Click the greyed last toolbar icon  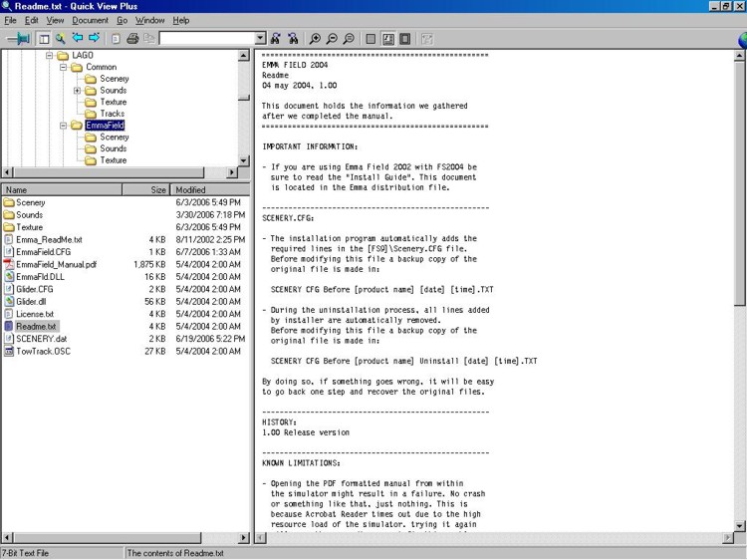[x=427, y=39]
